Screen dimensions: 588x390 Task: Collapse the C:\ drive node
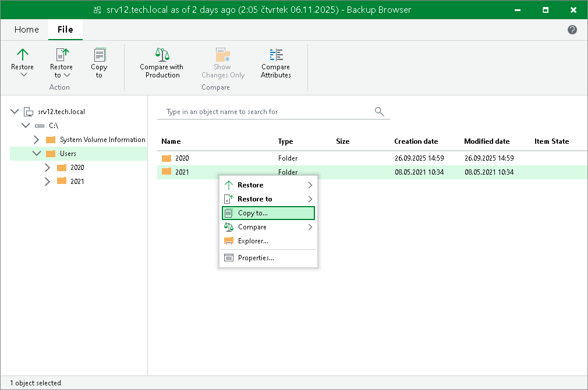(26, 126)
